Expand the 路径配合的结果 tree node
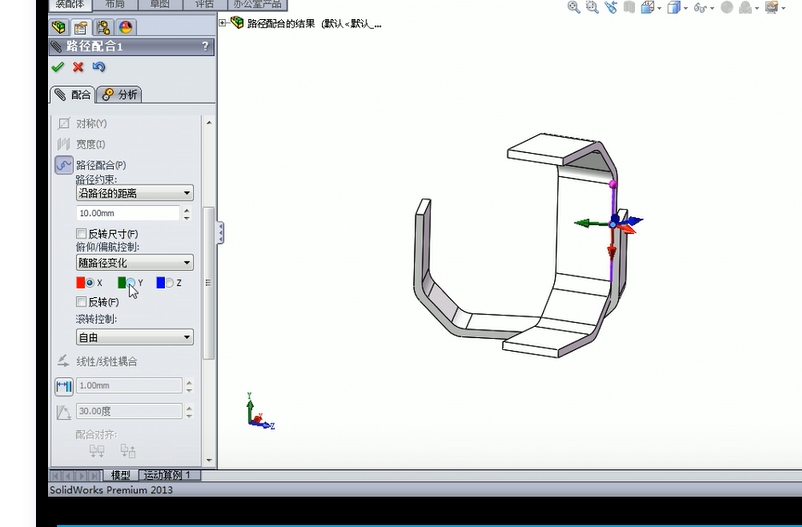 coord(223,23)
